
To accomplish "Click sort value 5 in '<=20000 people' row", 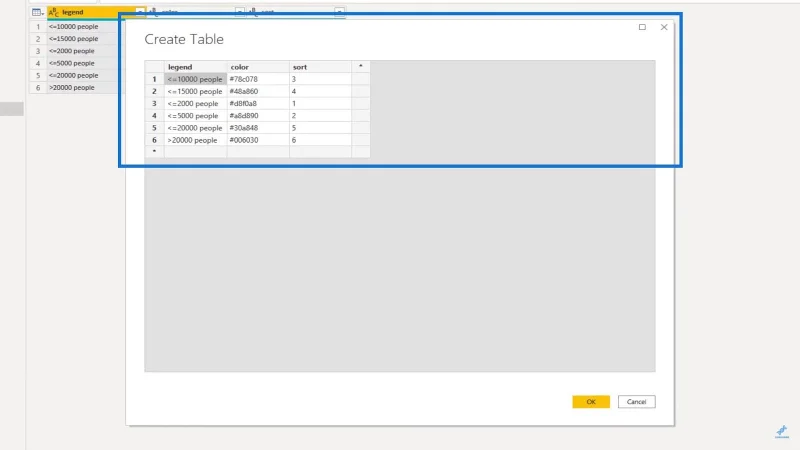I will point(320,128).
